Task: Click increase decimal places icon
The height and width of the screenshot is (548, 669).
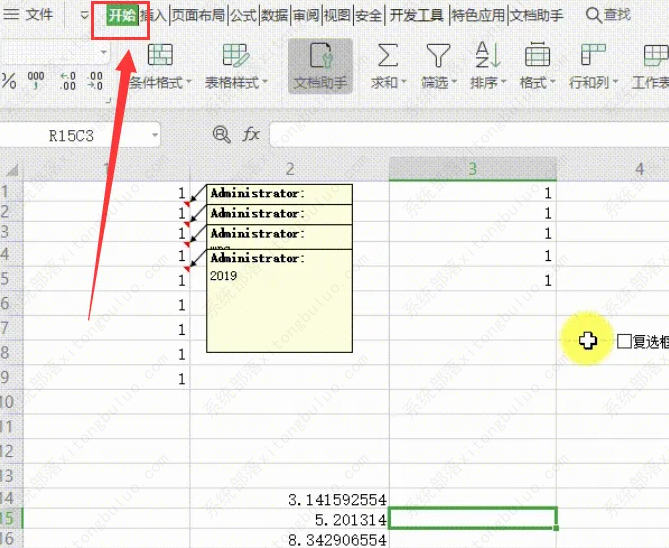Action: pos(68,81)
